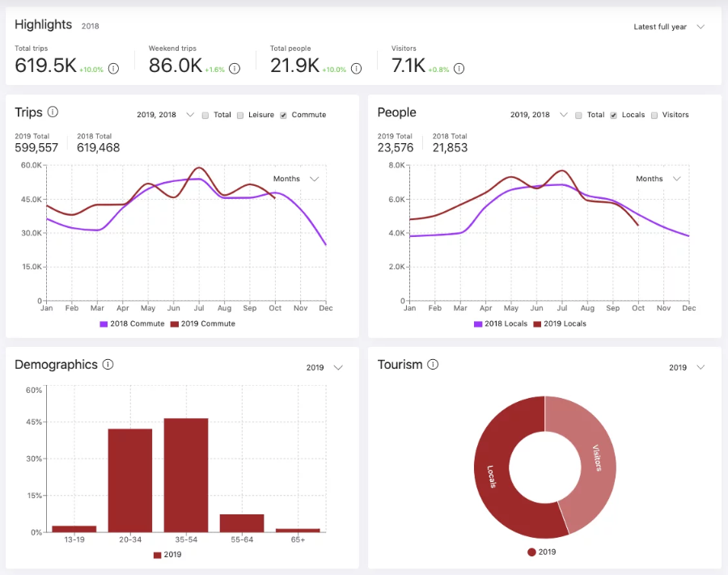Check the Leisure checkbox
Viewport: 728px width, 575px height.
tap(240, 116)
